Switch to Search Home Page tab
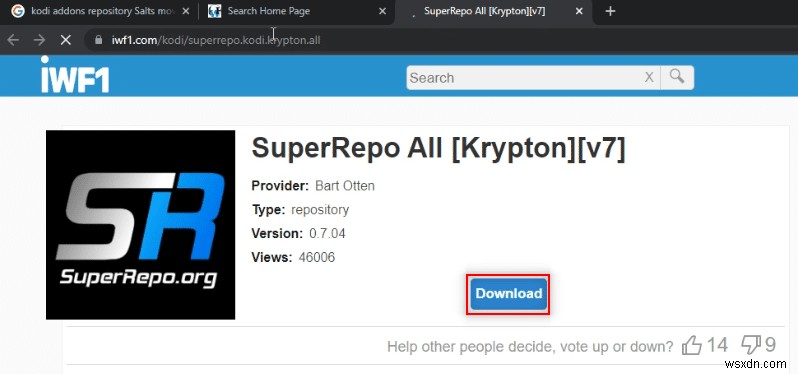798x374 pixels. pyautogui.click(x=296, y=11)
